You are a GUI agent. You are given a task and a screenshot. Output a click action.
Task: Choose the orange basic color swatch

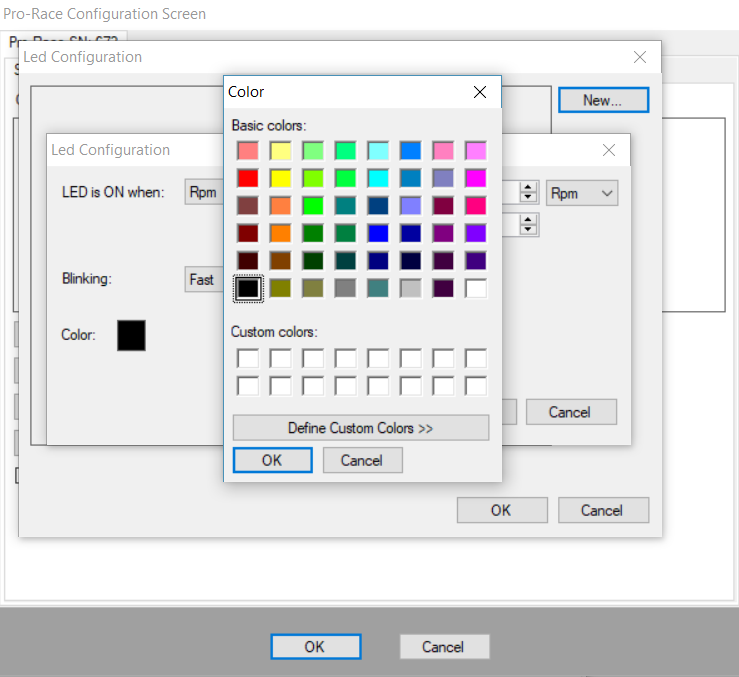point(280,233)
